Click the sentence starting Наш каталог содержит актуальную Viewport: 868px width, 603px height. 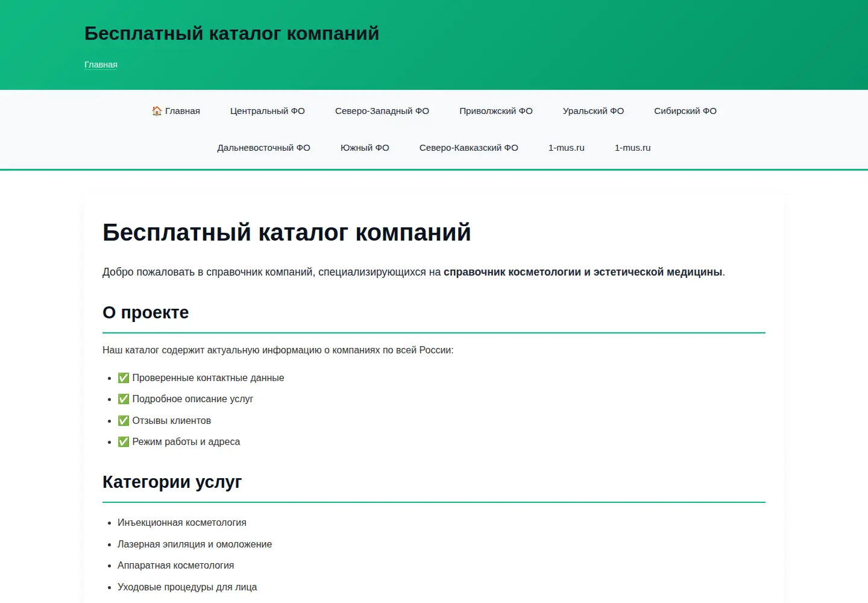278,350
